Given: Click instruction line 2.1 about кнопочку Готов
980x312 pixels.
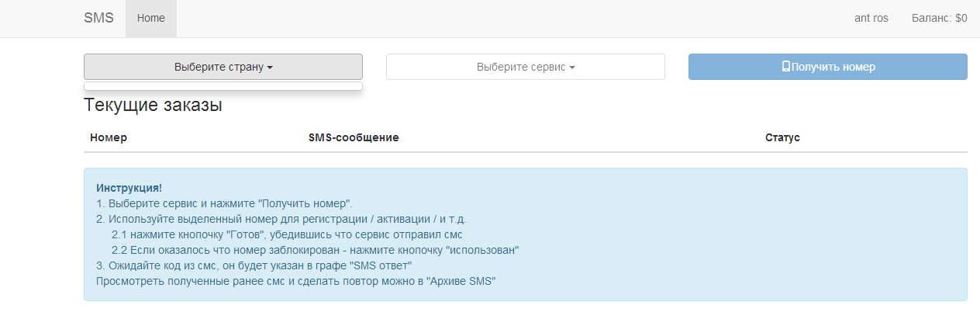Looking at the screenshot, I should [288, 234].
